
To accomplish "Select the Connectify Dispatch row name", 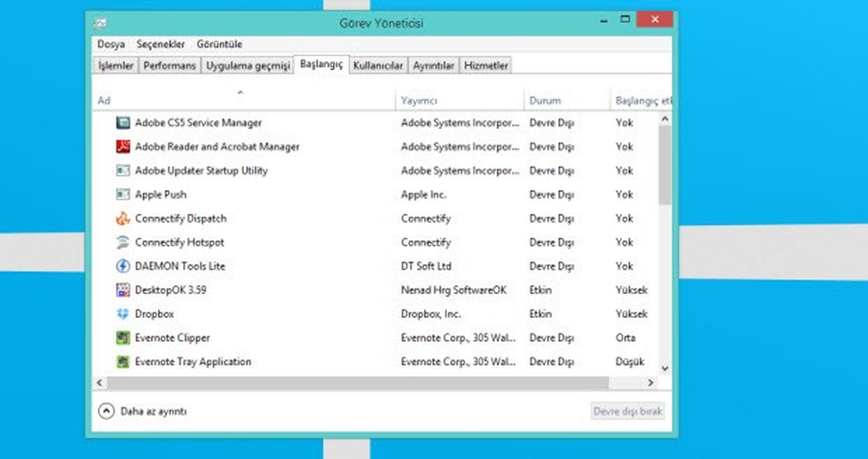I will coord(181,218).
